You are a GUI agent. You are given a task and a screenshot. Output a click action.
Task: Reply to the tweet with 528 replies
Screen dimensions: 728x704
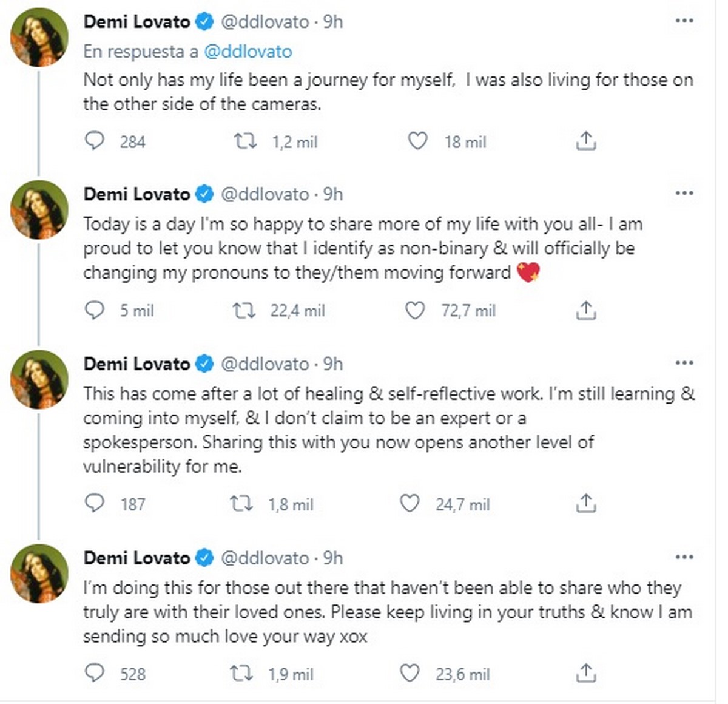(94, 674)
